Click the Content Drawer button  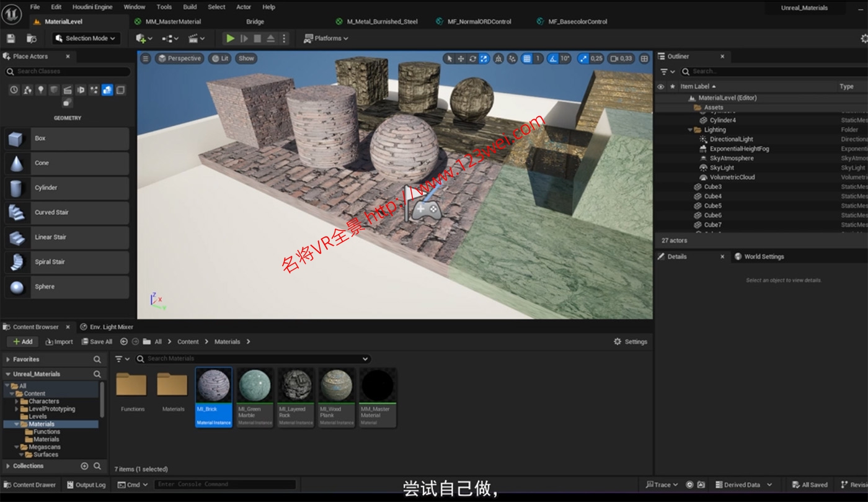point(30,485)
